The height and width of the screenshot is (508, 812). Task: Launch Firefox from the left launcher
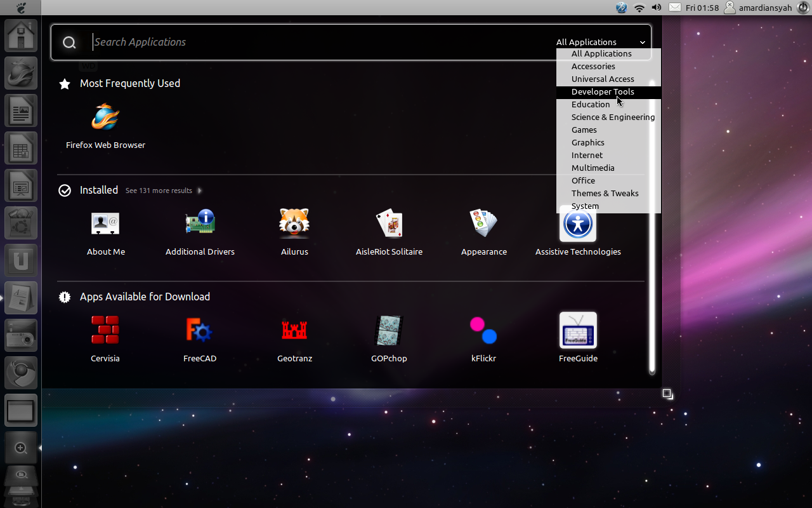pos(21,73)
